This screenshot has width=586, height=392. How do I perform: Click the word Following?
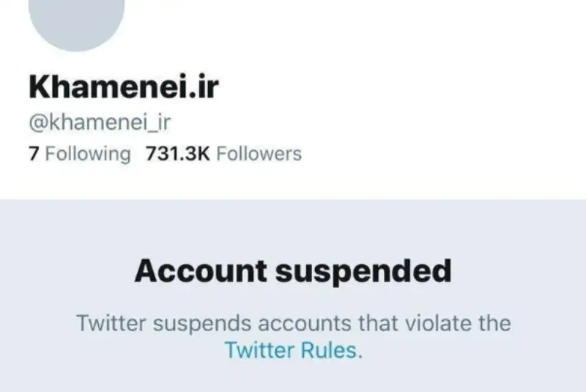tap(88, 154)
